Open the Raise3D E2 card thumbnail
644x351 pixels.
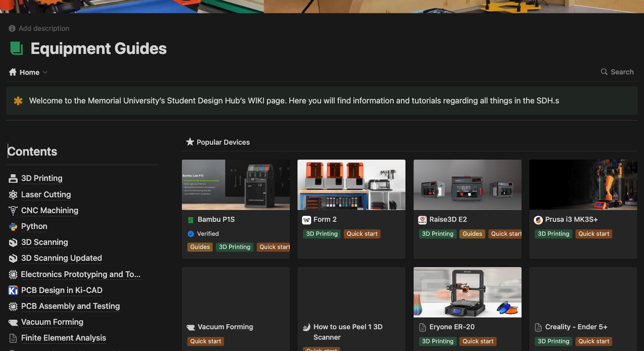coord(468,185)
